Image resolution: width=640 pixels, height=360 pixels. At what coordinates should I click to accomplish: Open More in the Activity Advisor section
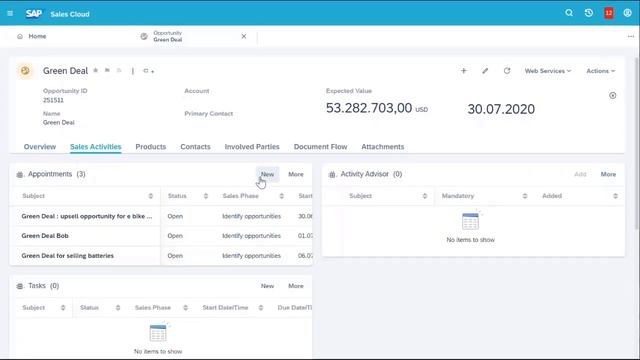point(608,174)
